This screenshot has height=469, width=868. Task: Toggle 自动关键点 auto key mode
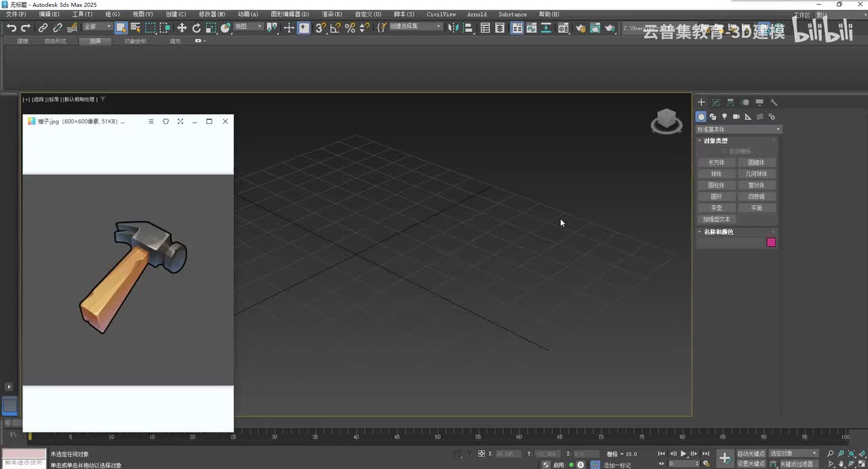pos(751,453)
